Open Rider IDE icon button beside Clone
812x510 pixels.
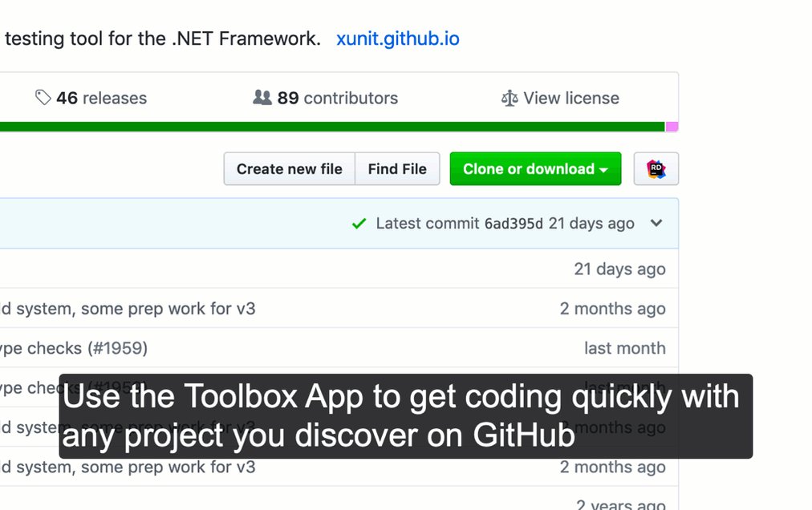click(x=656, y=169)
